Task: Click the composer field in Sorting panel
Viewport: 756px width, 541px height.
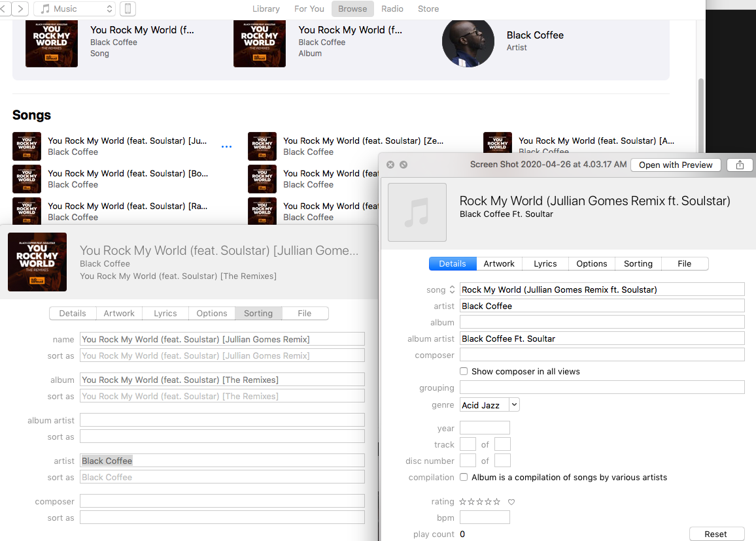Action: (x=222, y=501)
